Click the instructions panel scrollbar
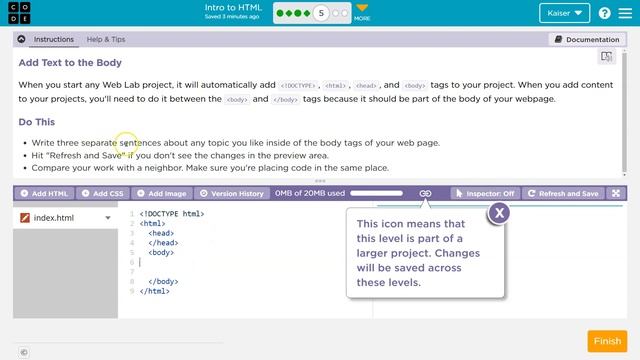 pos(624,112)
